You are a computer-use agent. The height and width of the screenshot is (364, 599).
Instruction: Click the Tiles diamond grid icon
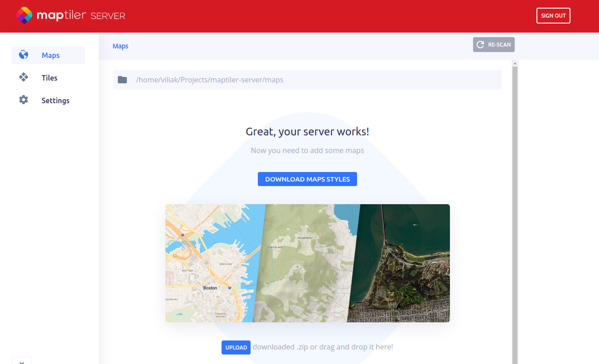click(x=24, y=77)
